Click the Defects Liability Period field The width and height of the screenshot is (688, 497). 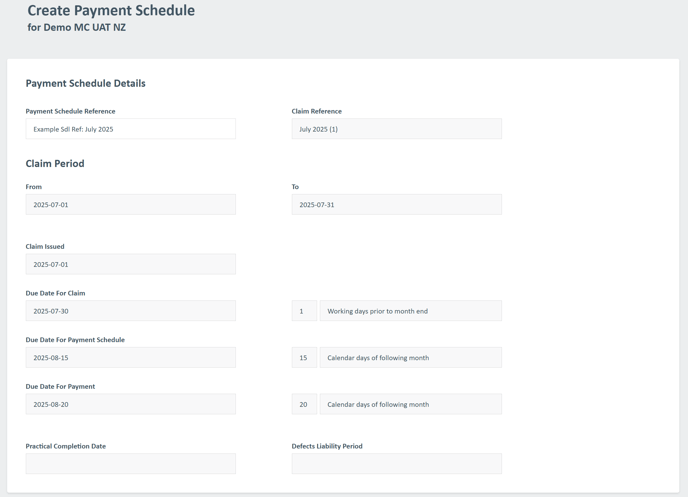click(x=397, y=464)
